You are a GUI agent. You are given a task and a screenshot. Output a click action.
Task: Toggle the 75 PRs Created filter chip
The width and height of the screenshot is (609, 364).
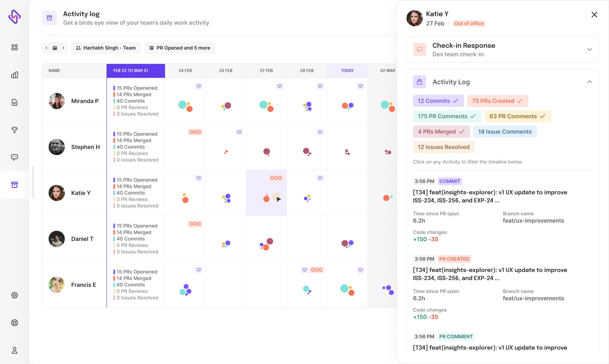[x=497, y=101]
